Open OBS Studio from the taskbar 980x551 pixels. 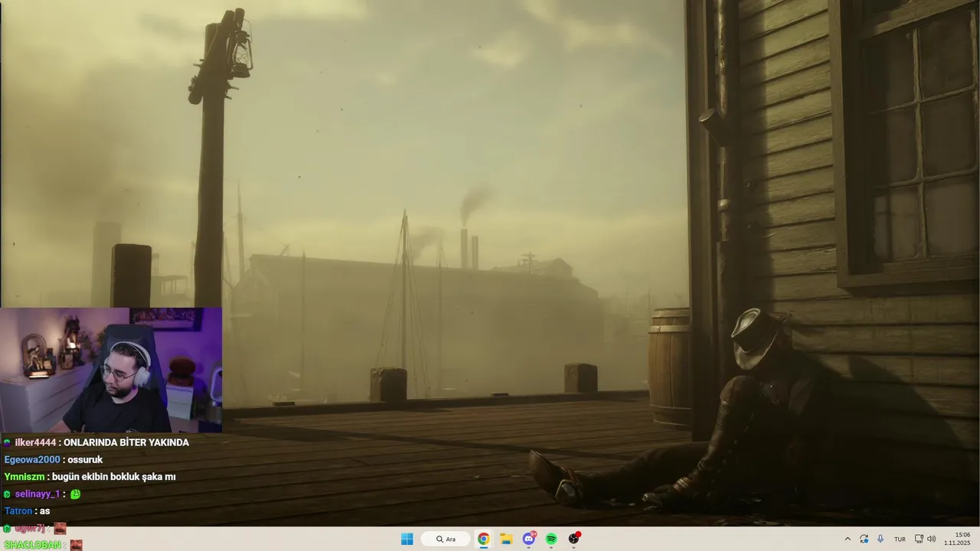coord(574,539)
